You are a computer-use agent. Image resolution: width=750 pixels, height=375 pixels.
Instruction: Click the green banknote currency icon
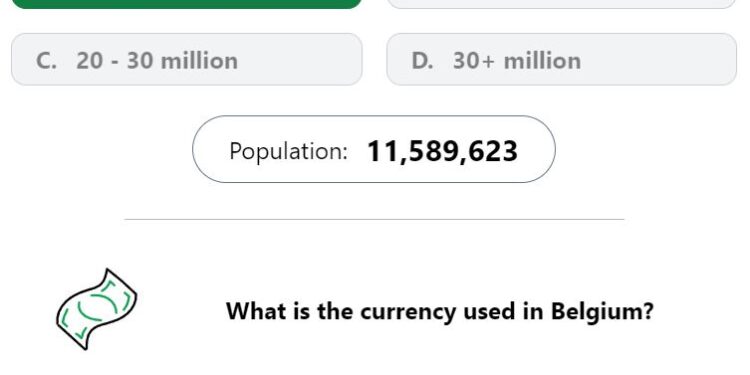pos(97,309)
